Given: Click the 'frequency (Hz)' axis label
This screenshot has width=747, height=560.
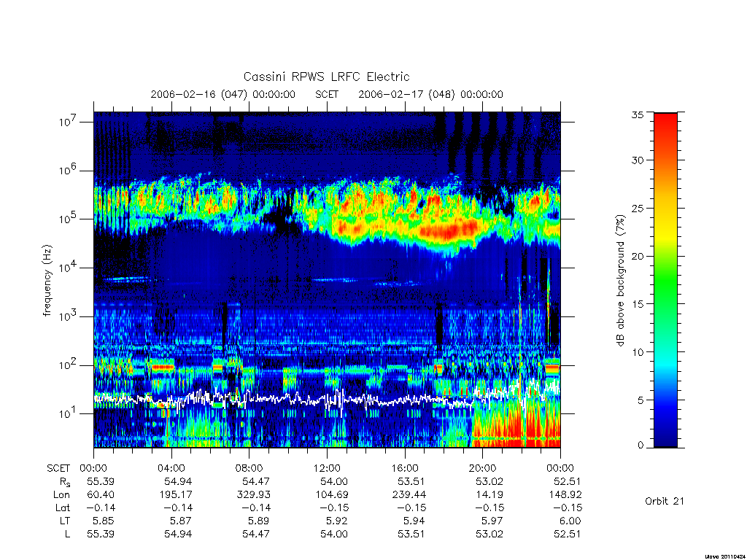Looking at the screenshot, I should (47, 281).
